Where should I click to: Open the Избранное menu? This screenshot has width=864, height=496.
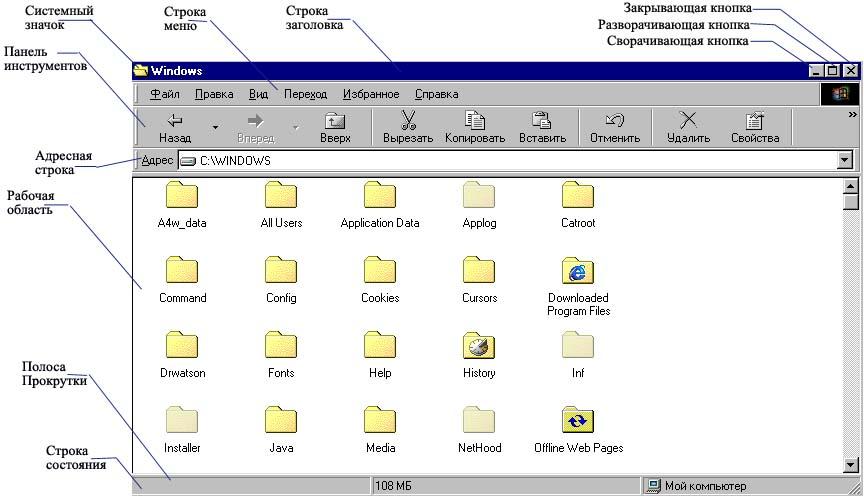tap(371, 94)
